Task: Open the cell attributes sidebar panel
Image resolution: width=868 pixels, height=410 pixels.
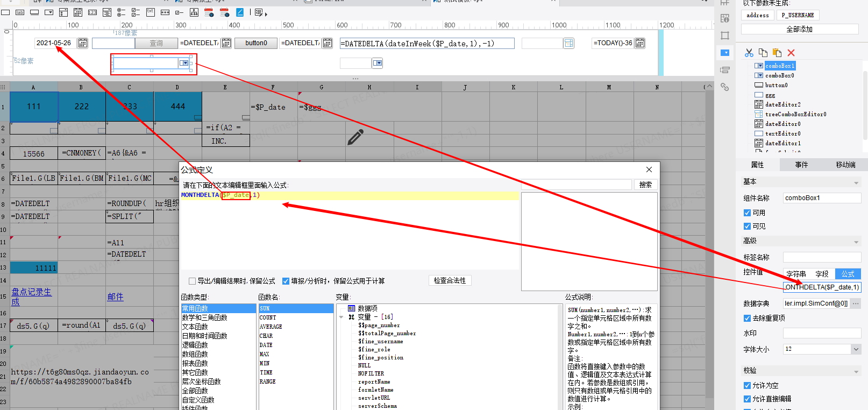Action: 725,18
